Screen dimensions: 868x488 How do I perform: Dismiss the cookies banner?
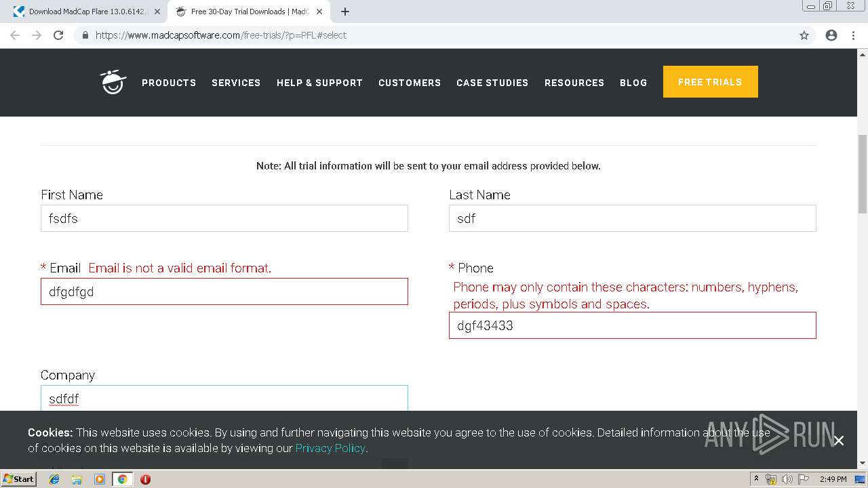[x=839, y=441]
